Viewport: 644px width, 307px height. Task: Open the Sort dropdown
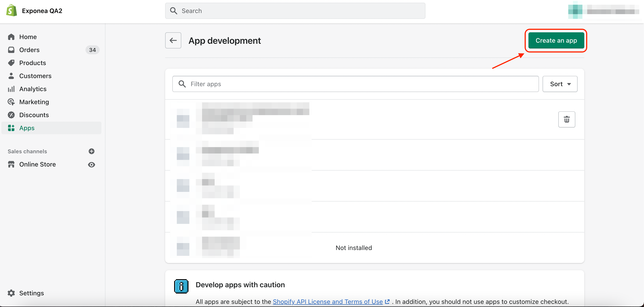(560, 84)
